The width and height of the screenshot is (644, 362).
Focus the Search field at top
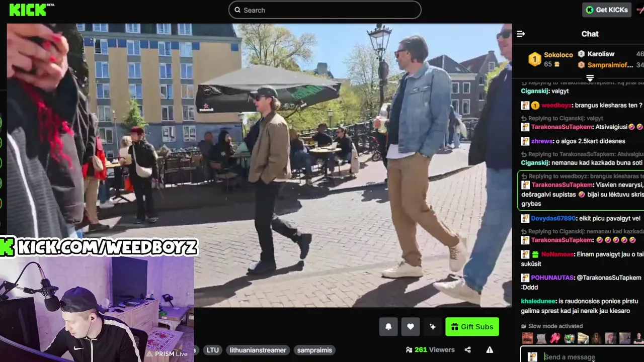click(325, 10)
